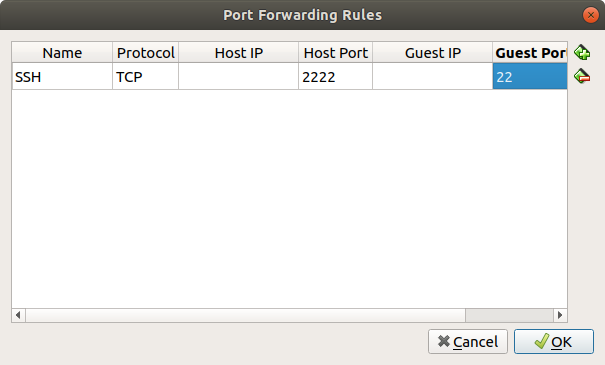
Task: Select the SSH name cell
Action: pos(62,76)
